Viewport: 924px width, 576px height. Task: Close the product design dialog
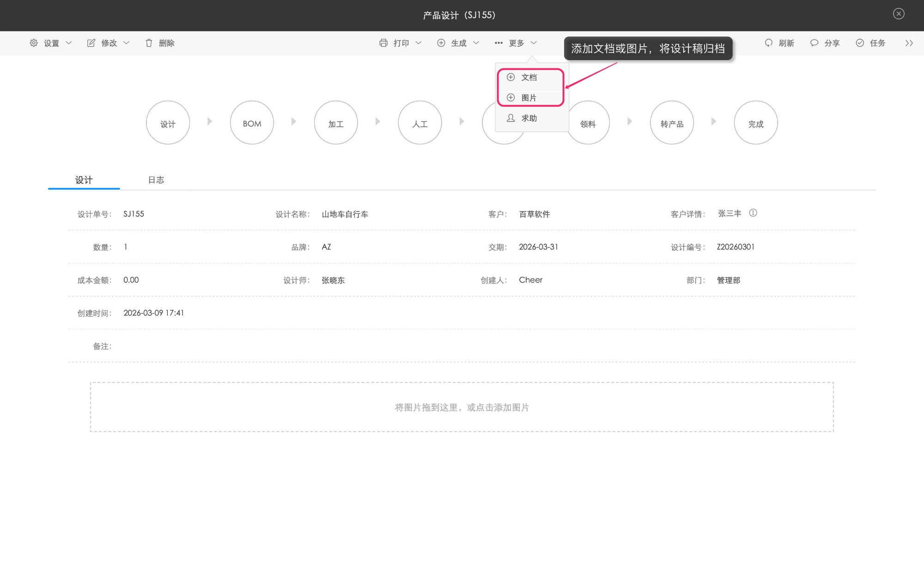(899, 14)
